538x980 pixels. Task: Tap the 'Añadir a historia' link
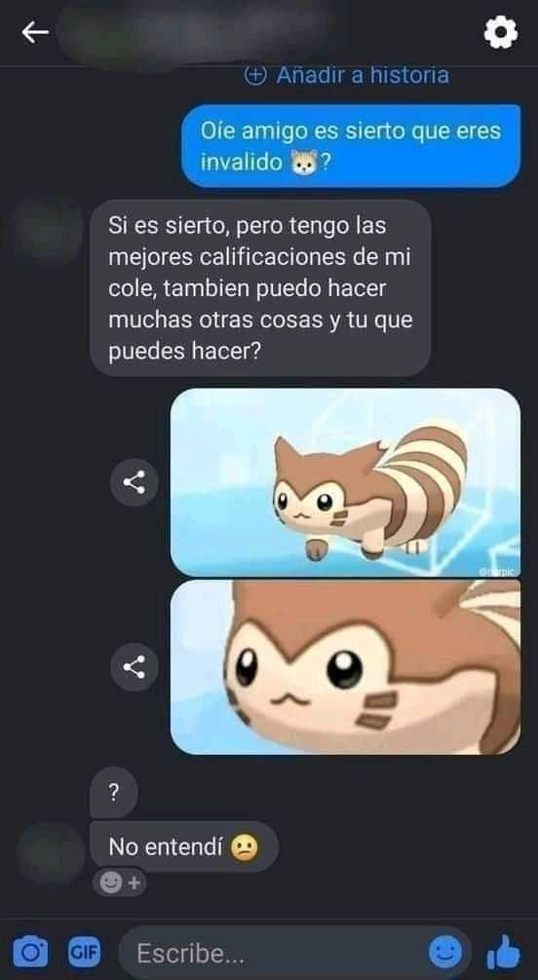click(x=347, y=76)
